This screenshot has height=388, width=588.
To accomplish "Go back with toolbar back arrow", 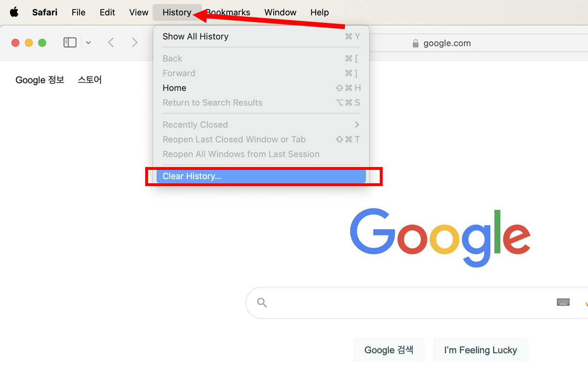I will 111,42.
